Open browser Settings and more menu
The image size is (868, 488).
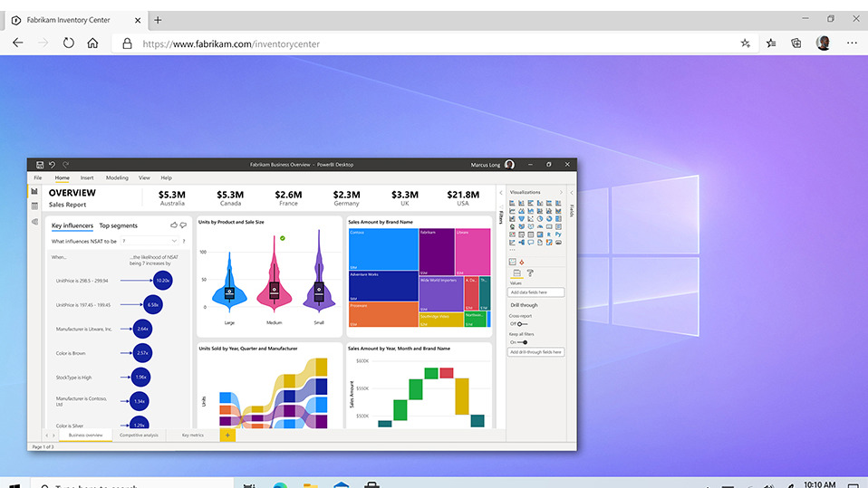point(852,43)
